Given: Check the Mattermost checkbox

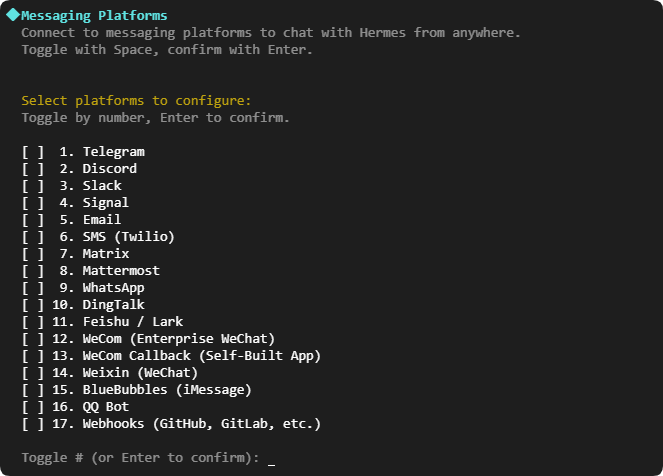Looking at the screenshot, I should pyautogui.click(x=33, y=271).
